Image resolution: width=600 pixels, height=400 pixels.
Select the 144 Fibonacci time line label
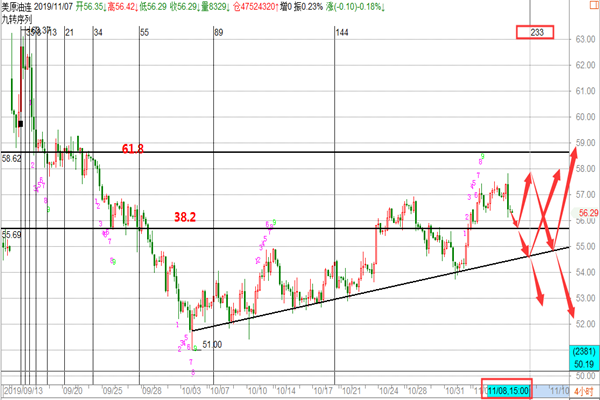coord(341,33)
